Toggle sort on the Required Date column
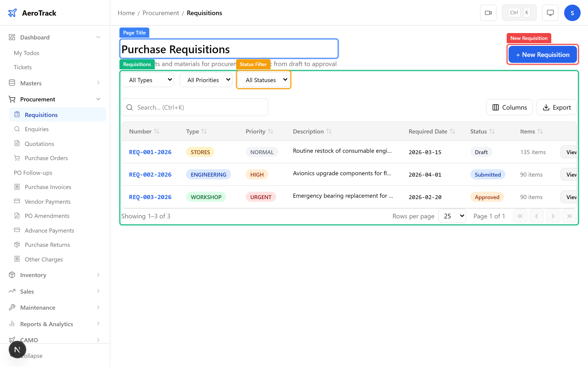Screen dimensions: 588x367 (453, 131)
